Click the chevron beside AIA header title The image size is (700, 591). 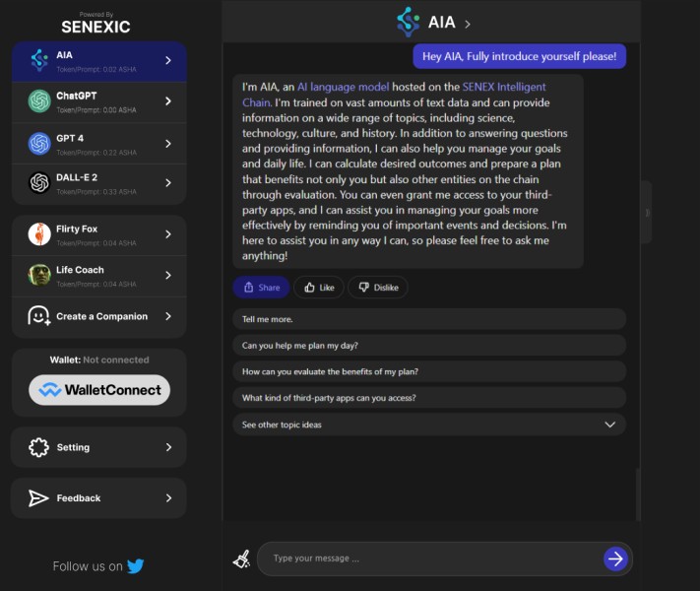pyautogui.click(x=468, y=24)
